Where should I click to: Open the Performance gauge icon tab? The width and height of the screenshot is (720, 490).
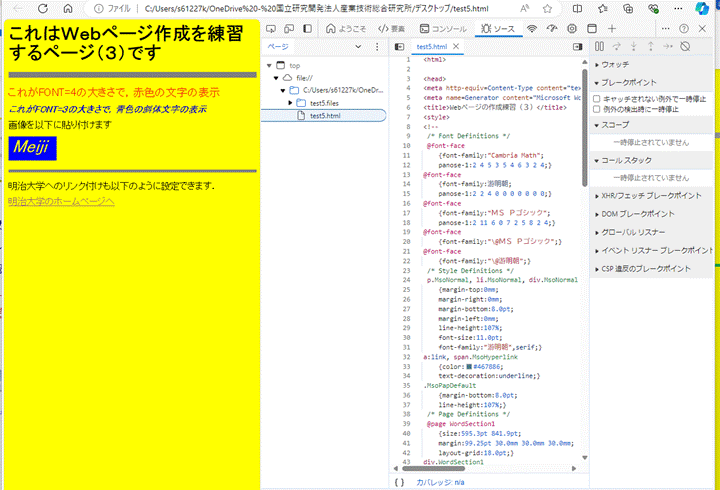[x=552, y=29]
